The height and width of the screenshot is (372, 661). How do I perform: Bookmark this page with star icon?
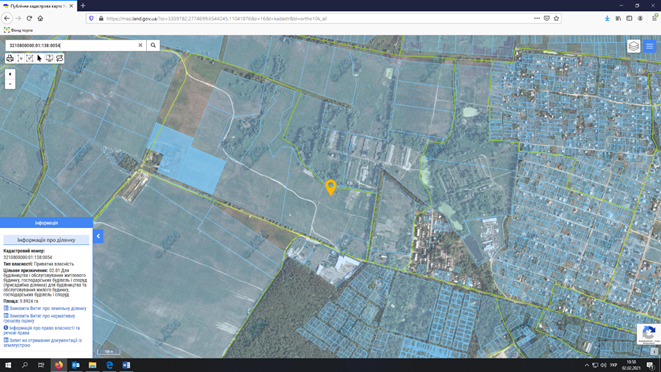click(556, 18)
